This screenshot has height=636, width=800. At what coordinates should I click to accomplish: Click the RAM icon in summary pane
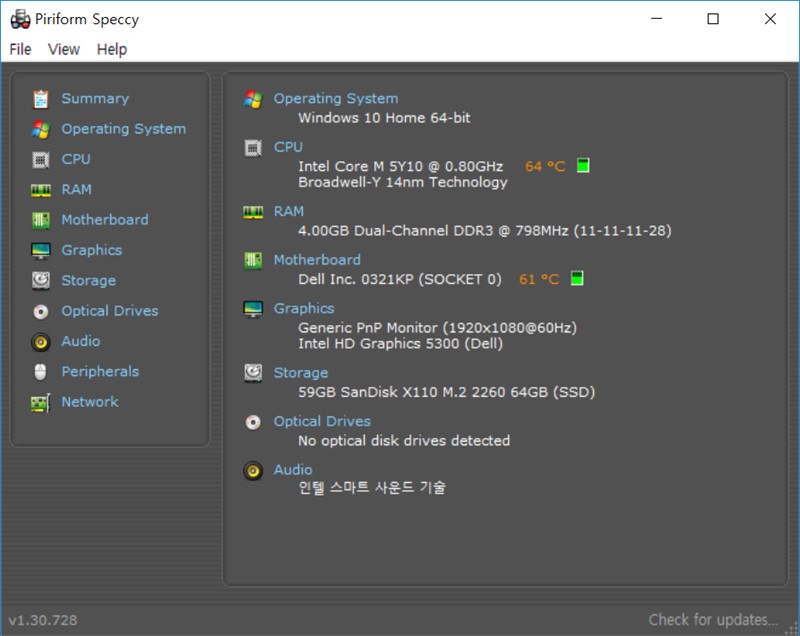click(253, 212)
